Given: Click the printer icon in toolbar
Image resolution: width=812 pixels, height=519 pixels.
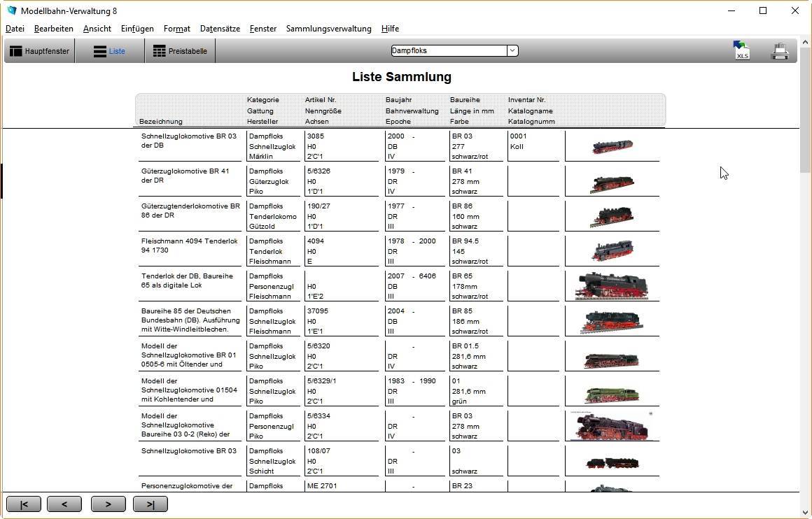Looking at the screenshot, I should tap(780, 50).
